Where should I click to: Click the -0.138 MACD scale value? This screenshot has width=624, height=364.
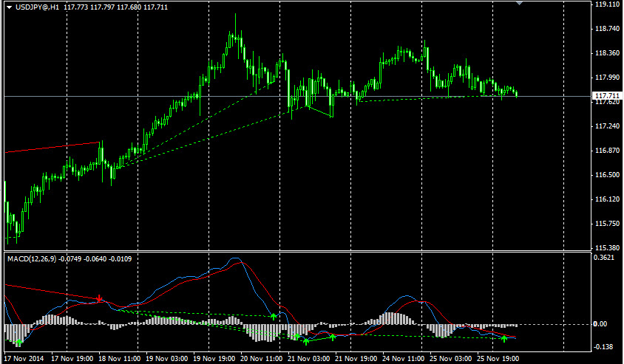604,347
